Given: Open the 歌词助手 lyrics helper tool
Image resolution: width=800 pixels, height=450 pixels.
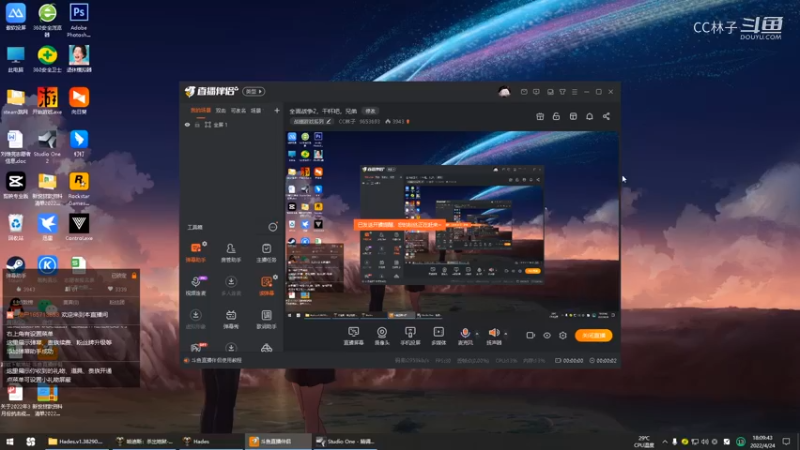Looking at the screenshot, I should coord(266,319).
